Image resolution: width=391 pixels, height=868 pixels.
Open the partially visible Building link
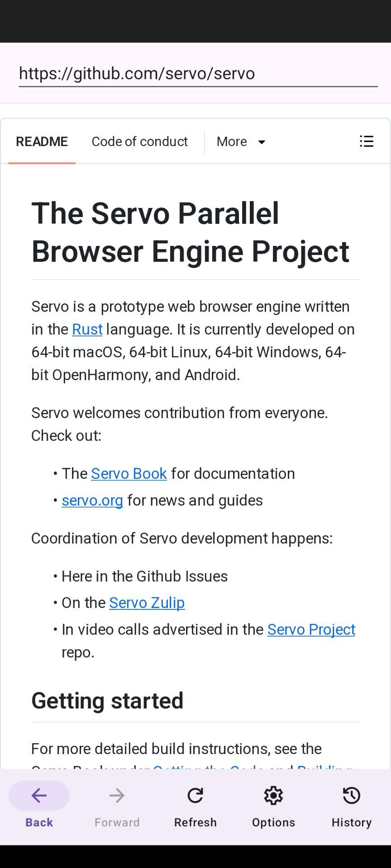(x=324, y=766)
